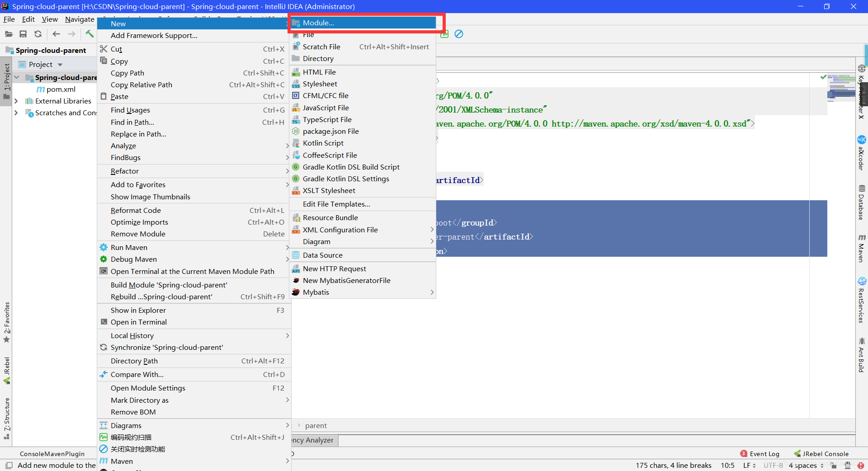Click the Analyzer tab at editor bottom
The height and width of the screenshot is (471, 868).
[x=314, y=440]
